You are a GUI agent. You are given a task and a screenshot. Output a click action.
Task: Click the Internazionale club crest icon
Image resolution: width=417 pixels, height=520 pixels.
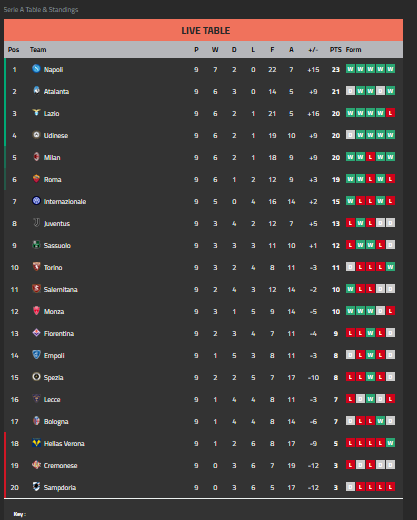click(36, 200)
